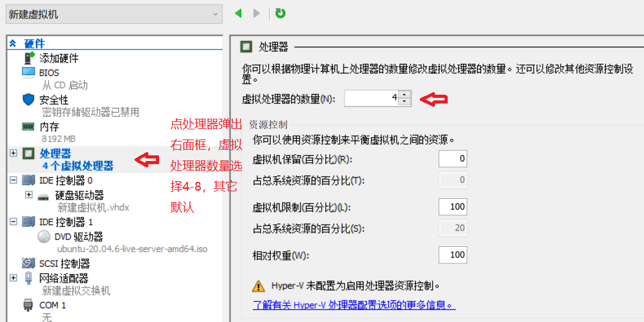Click the relative weight (相对权重) input field
The height and width of the screenshot is (322, 644).
(x=453, y=255)
